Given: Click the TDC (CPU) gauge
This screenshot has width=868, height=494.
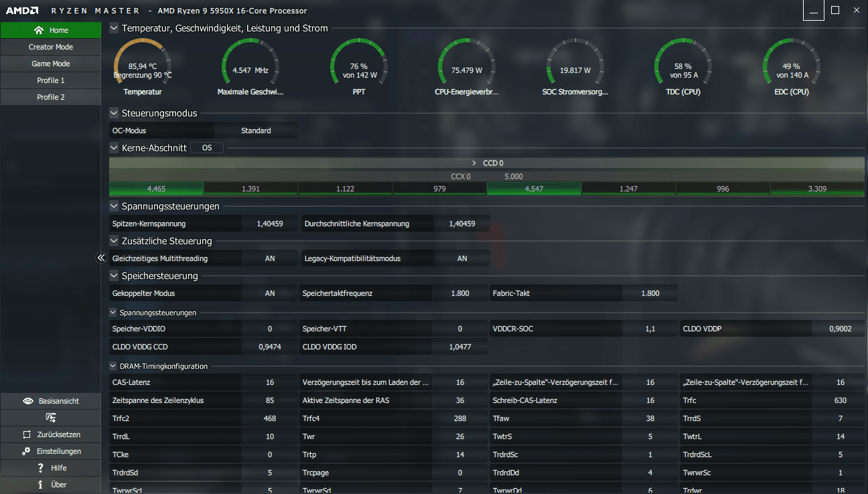Looking at the screenshot, I should [683, 67].
